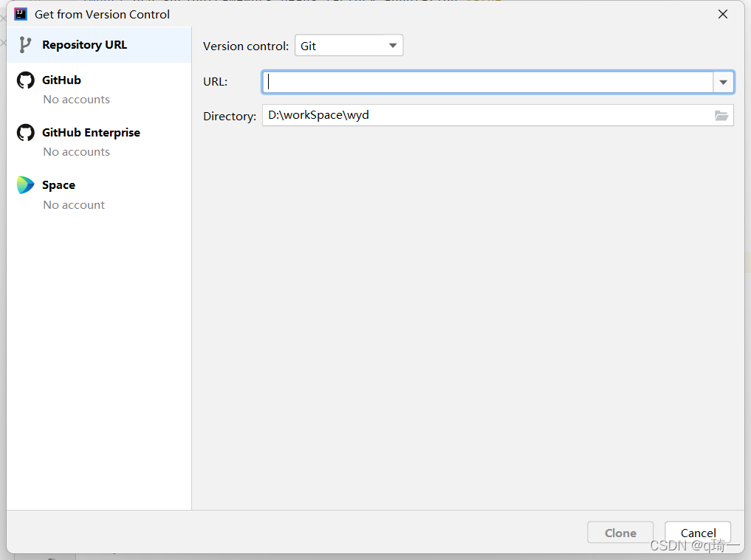Screen dimensions: 751x560
Task: Click "No account" under Space
Action: (74, 205)
